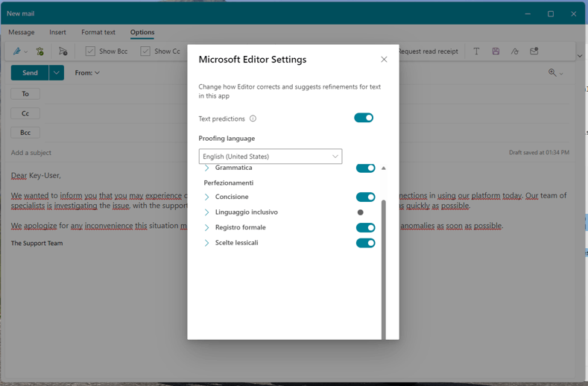Click the sensitivity tag icon with checkmark
The height and width of the screenshot is (386, 588).
[x=39, y=51]
